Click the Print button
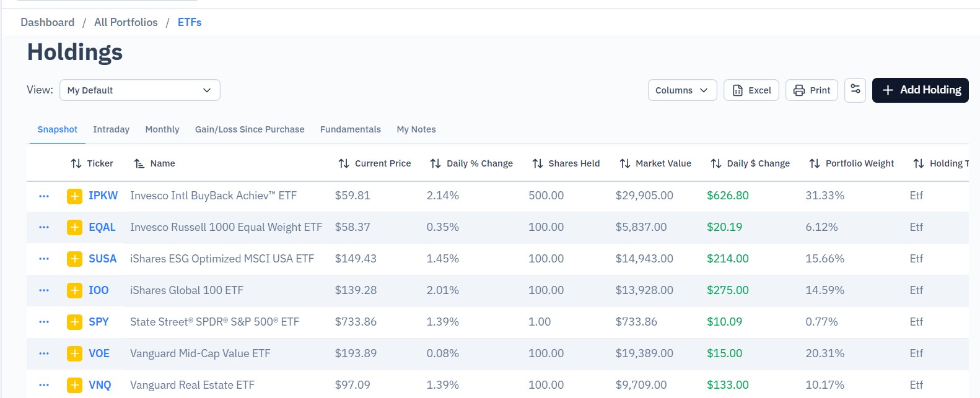This screenshot has width=980, height=398. (x=812, y=90)
